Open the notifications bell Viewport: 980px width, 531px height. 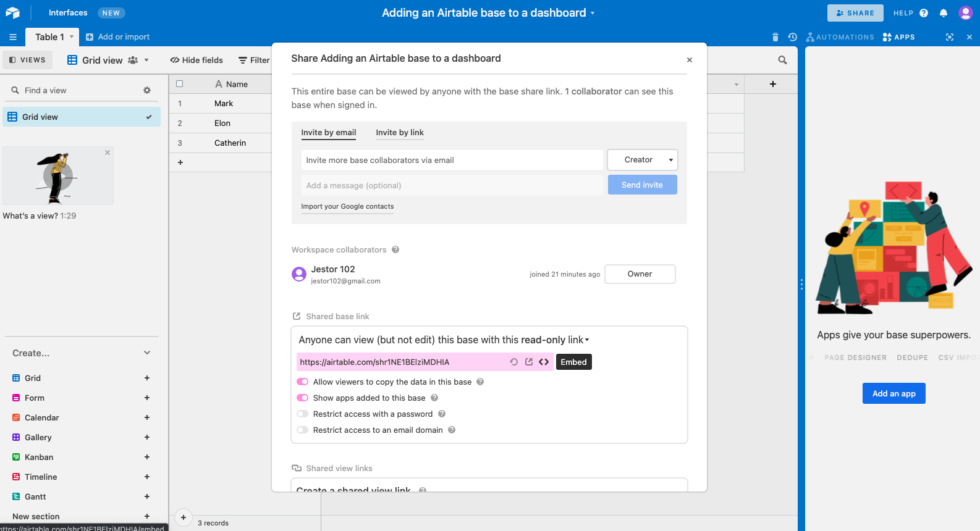click(x=944, y=13)
